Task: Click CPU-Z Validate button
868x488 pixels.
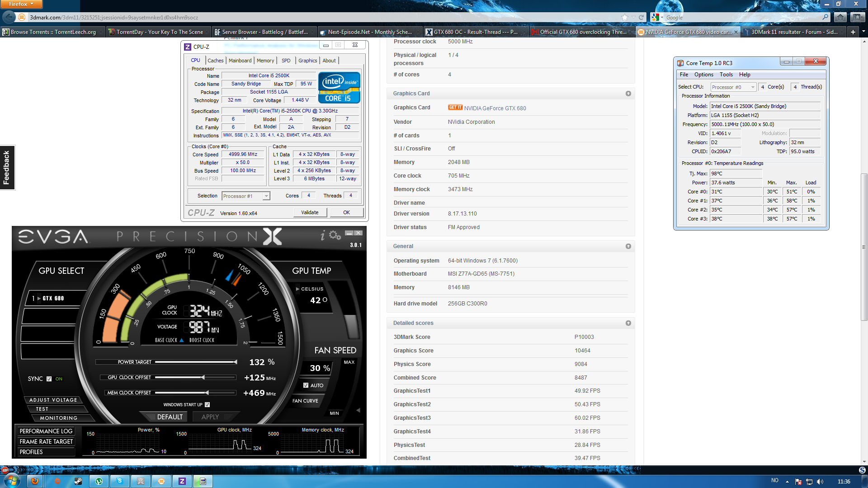Action: [x=310, y=212]
